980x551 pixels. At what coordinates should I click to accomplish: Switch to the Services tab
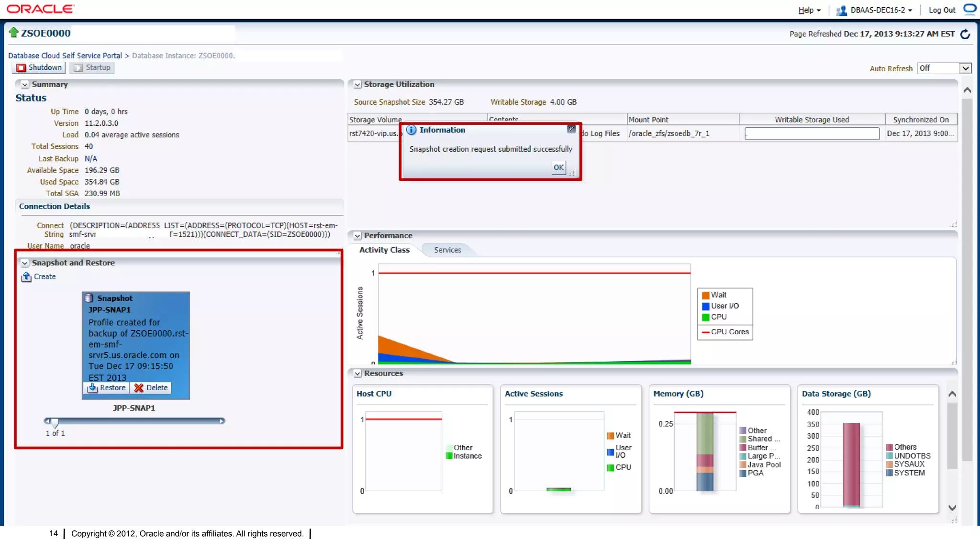pyautogui.click(x=447, y=250)
